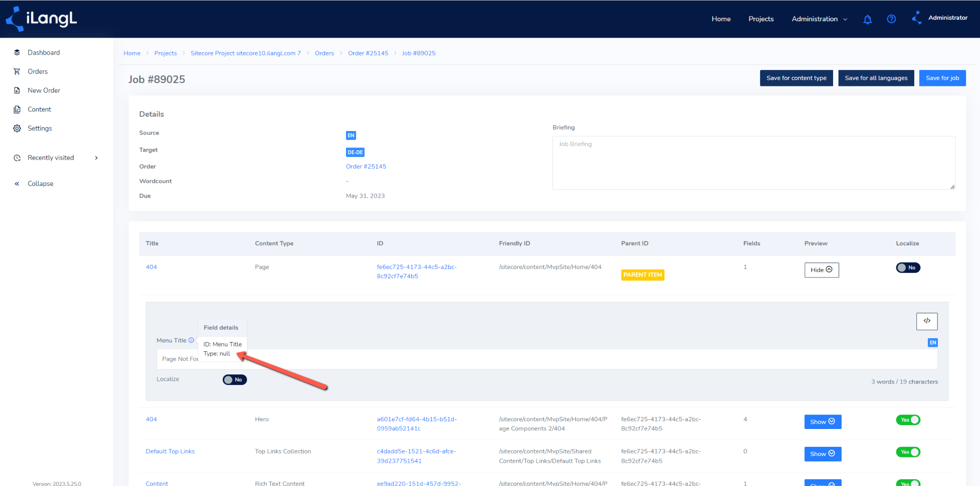Click the Orders breadcrumb link
Screen dimensions: 980x486
[324, 53]
